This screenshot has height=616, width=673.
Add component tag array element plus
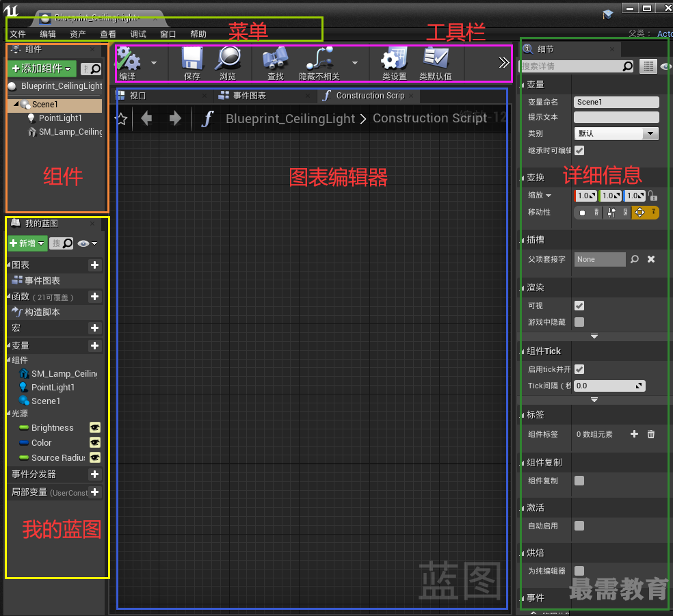(634, 434)
